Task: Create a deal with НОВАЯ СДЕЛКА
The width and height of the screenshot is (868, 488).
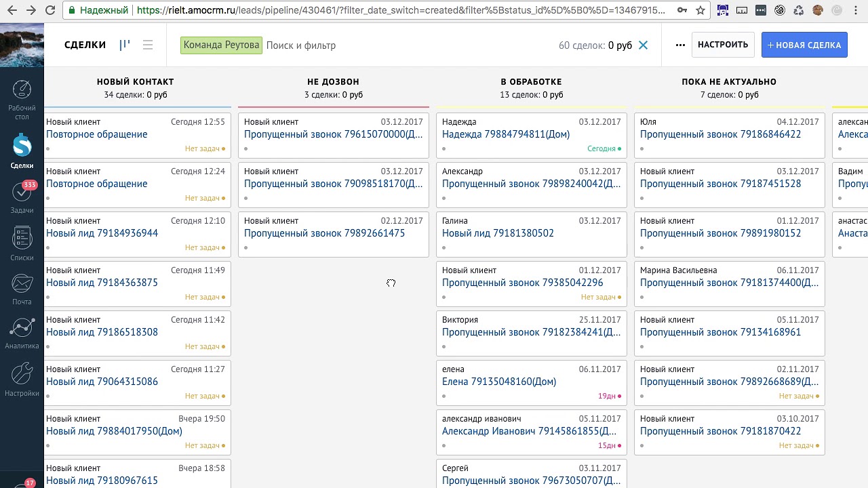Action: 804,45
